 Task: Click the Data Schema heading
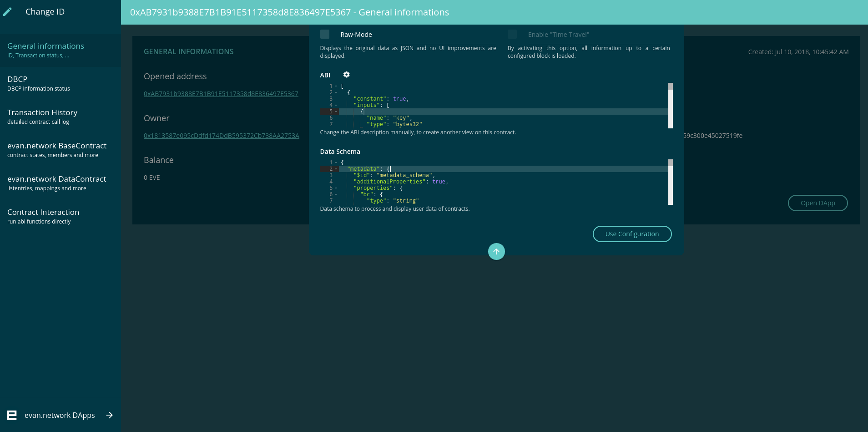[x=340, y=152]
